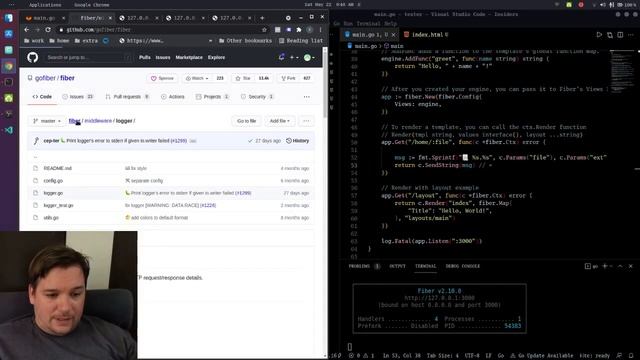The width and height of the screenshot is (640, 360).
Task: Click 'Go Update Available' in status bar
Action: point(541,356)
